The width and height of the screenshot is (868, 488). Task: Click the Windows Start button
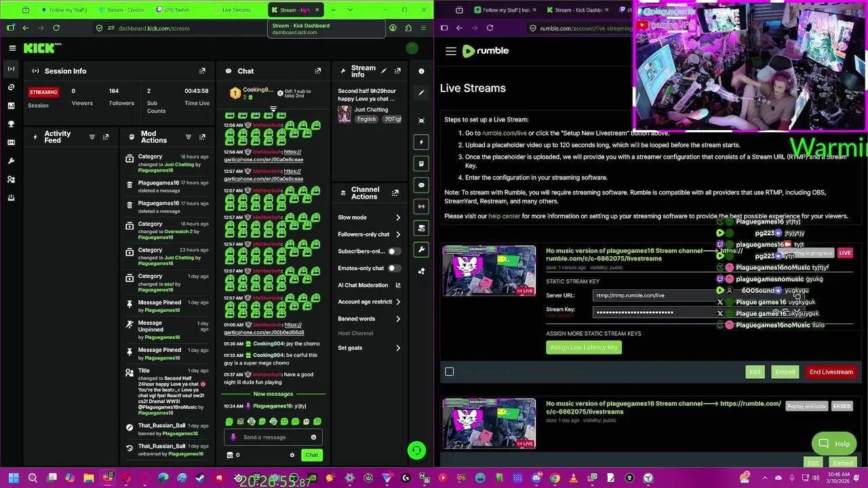click(x=14, y=479)
